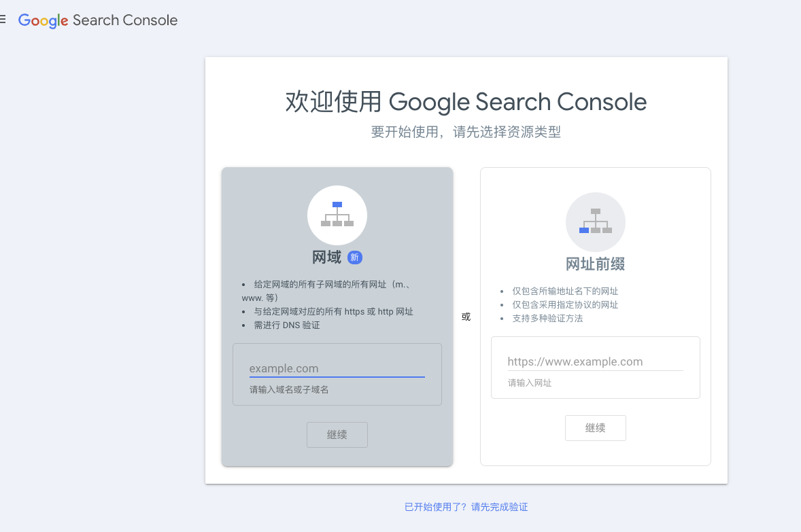Open the 已开始使用了？请先完成验证 link
This screenshot has height=532, width=801.
click(x=466, y=507)
